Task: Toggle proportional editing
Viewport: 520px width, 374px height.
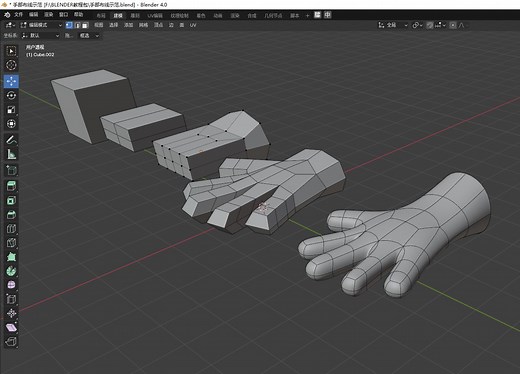Action: coord(453,25)
